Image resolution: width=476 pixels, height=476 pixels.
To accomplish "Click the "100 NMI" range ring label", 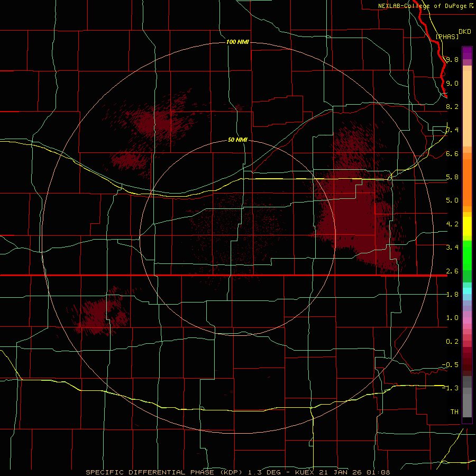I will [237, 42].
